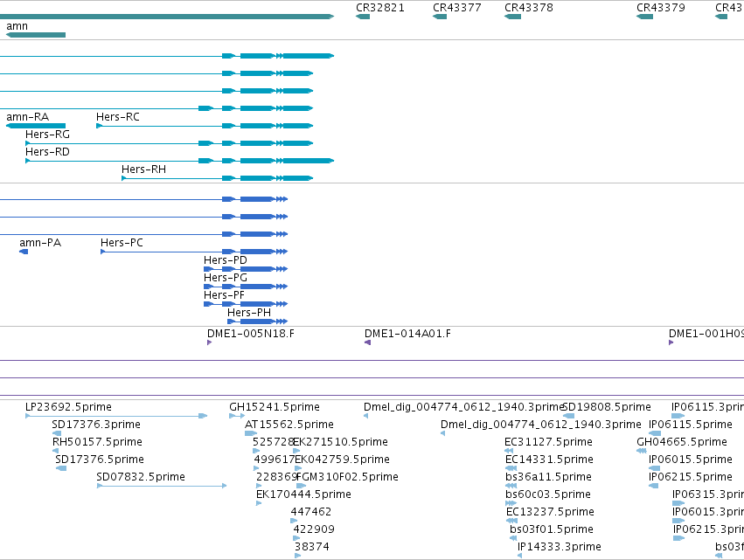Click the bs36a11.5prime EST label
Viewport: 744px width, 560px height.
point(548,477)
